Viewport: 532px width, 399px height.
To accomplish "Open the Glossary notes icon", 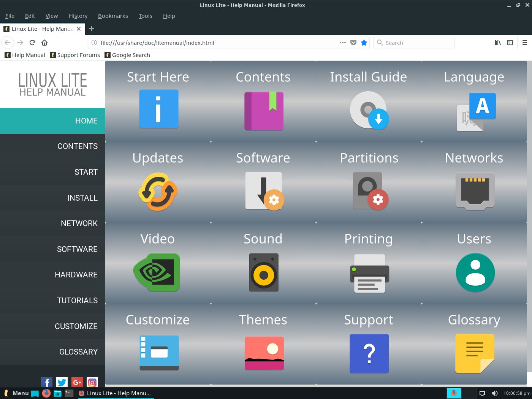I will pyautogui.click(x=474, y=353).
